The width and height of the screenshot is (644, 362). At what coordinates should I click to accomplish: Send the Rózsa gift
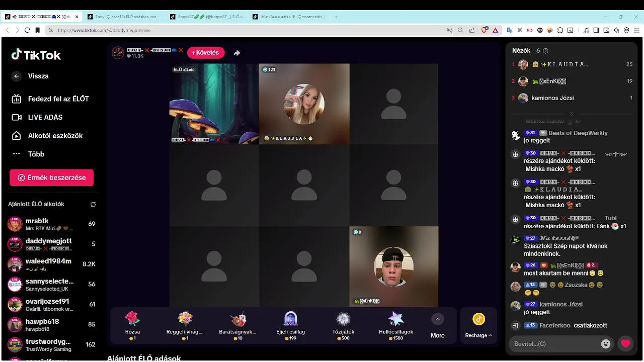pyautogui.click(x=132, y=326)
